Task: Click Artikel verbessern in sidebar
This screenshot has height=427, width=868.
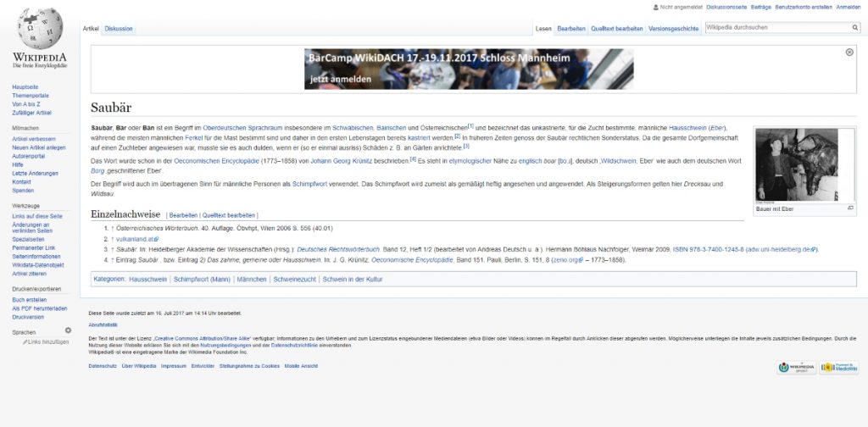Action: [34, 140]
